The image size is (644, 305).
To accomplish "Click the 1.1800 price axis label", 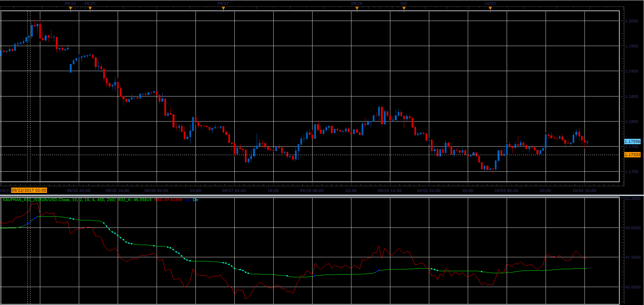I will 631,122.
